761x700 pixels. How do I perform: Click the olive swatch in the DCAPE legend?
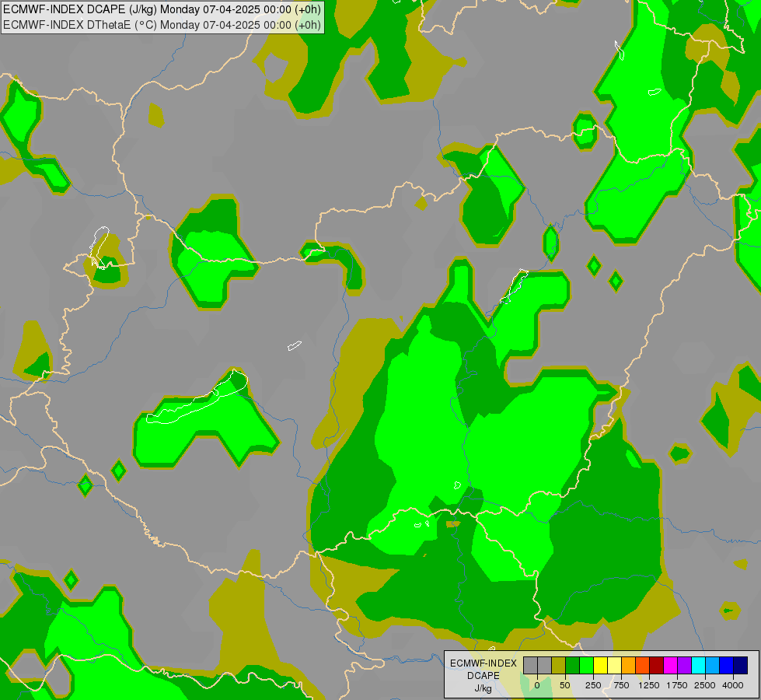[x=559, y=665]
